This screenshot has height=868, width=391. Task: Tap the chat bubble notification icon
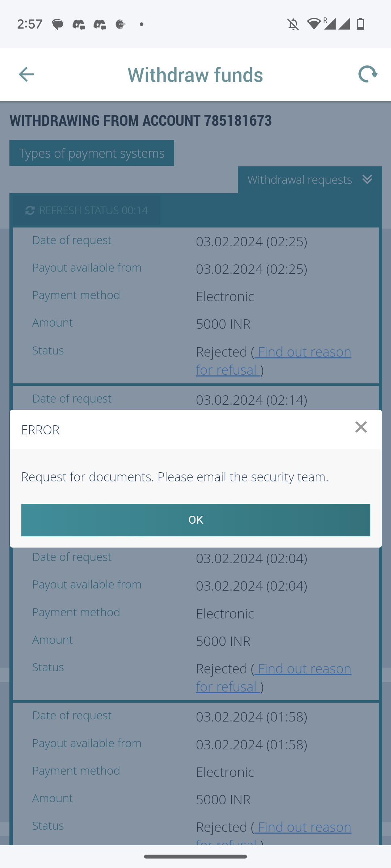pyautogui.click(x=57, y=24)
